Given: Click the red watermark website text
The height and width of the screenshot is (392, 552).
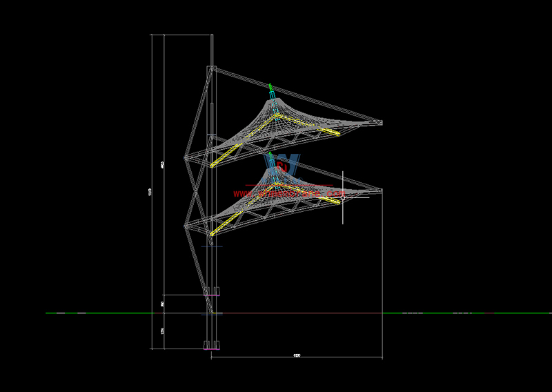Looking at the screenshot, I should pyautogui.click(x=288, y=193).
